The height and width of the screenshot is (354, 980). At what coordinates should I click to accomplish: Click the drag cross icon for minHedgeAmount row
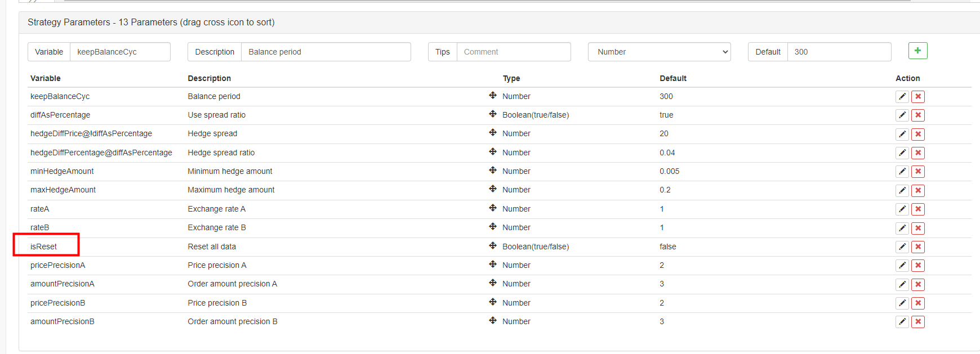click(x=493, y=171)
